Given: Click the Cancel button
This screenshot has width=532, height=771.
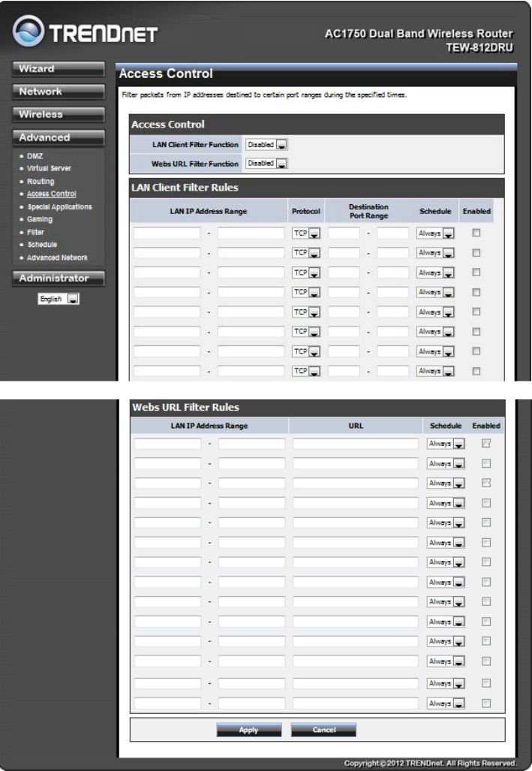Looking at the screenshot, I should click(x=323, y=730).
